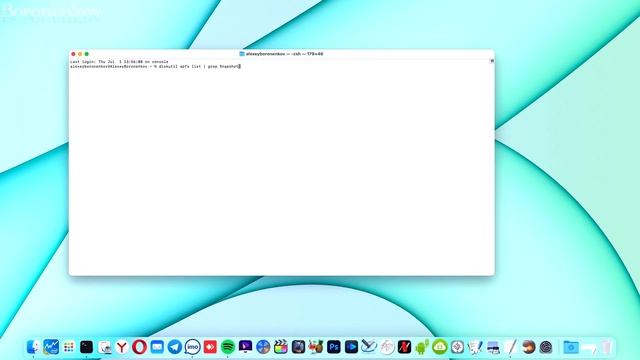Viewport: 640px width, 360px height.
Task: Open Telegram from the Dock
Action: coord(175,347)
